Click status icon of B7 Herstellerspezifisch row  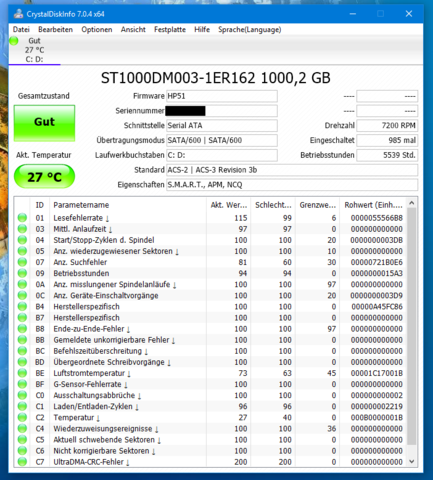pyautogui.click(x=22, y=318)
